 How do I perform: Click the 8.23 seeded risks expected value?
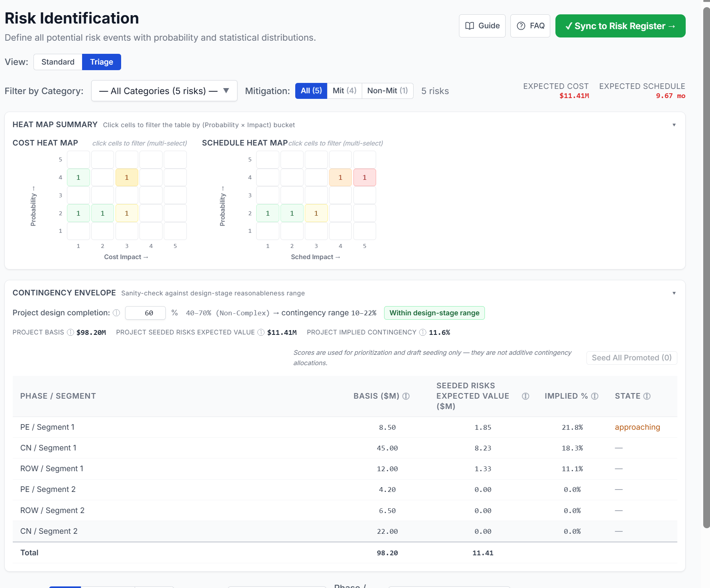(x=483, y=448)
